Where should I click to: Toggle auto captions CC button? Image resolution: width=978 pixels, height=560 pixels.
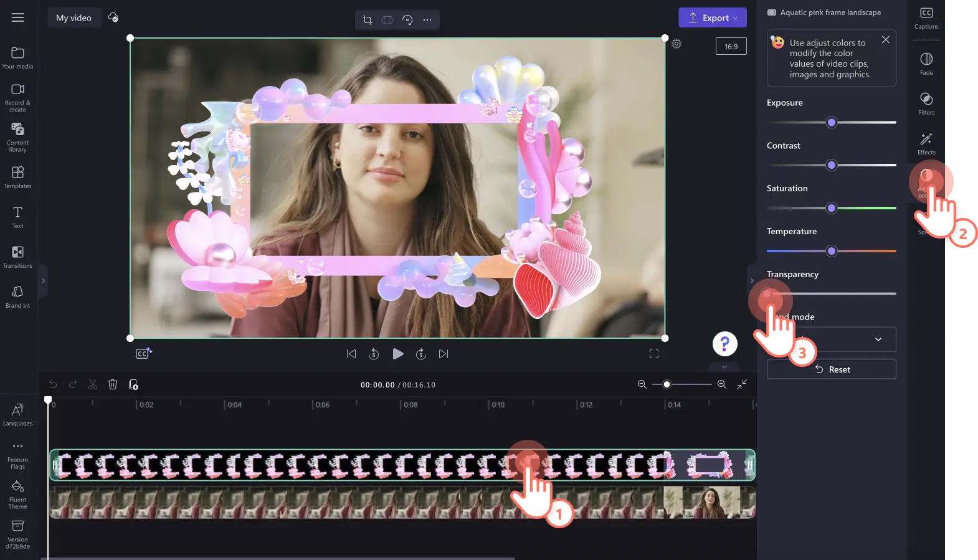click(144, 353)
